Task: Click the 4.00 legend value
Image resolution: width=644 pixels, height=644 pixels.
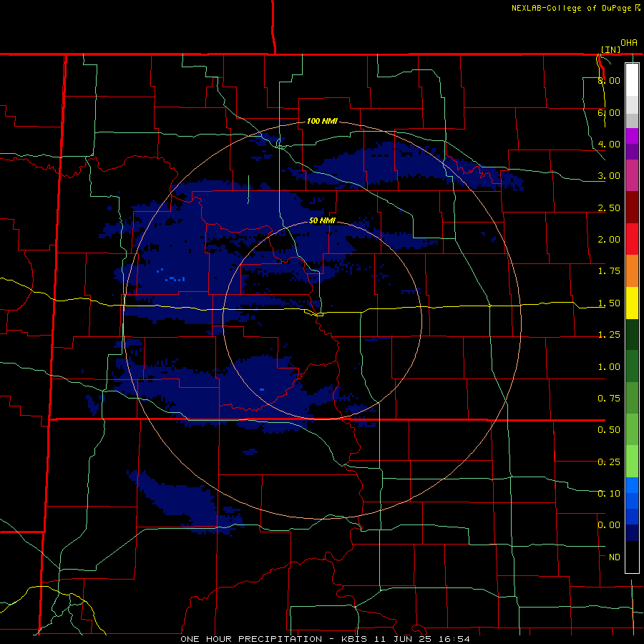Action: [609, 144]
